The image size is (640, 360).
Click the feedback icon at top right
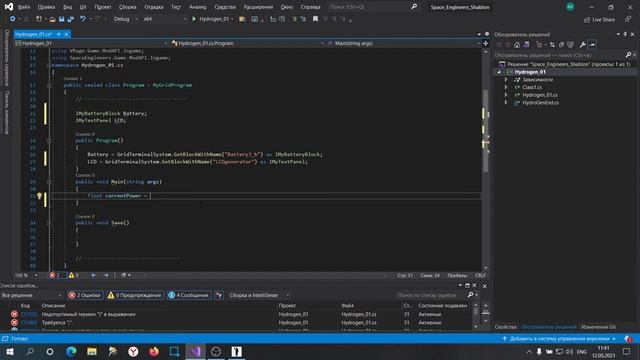click(x=628, y=20)
